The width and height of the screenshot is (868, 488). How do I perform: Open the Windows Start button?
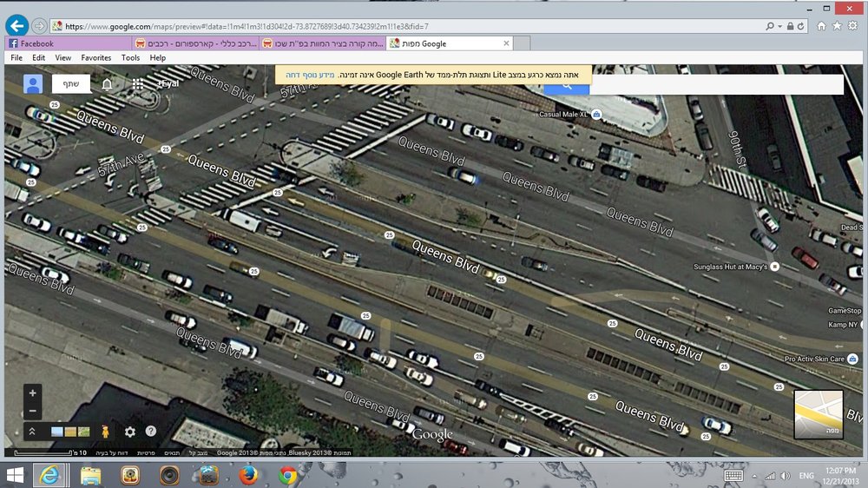(x=15, y=475)
